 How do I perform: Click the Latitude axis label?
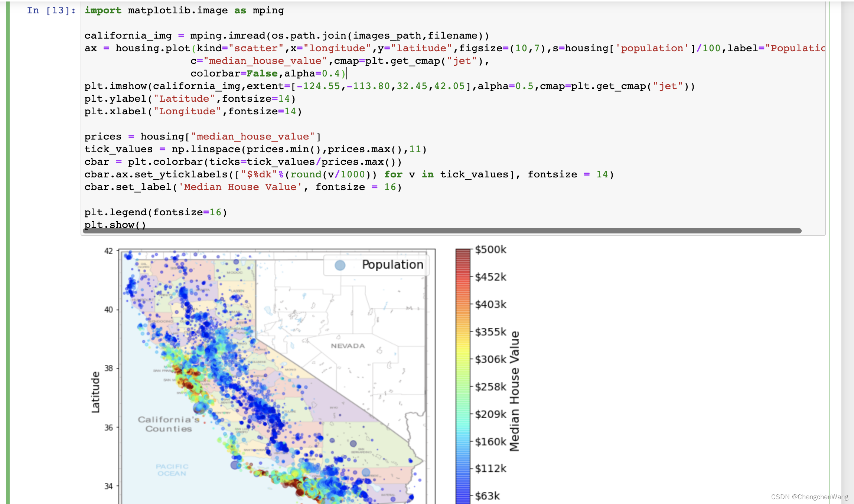tap(95, 392)
